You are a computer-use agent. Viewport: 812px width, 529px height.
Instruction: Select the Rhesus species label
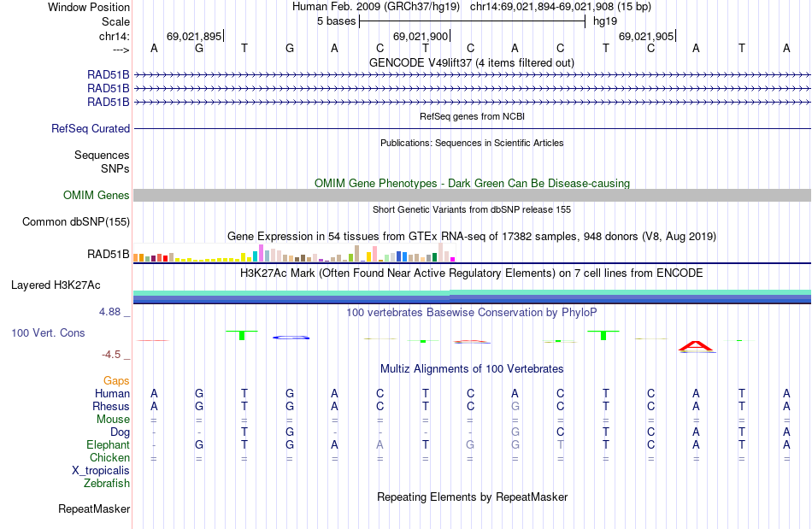[111, 406]
